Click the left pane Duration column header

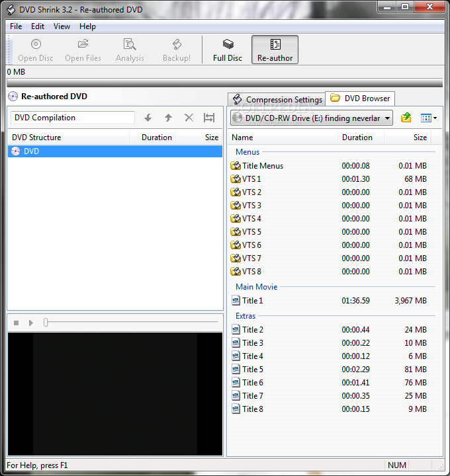(153, 138)
